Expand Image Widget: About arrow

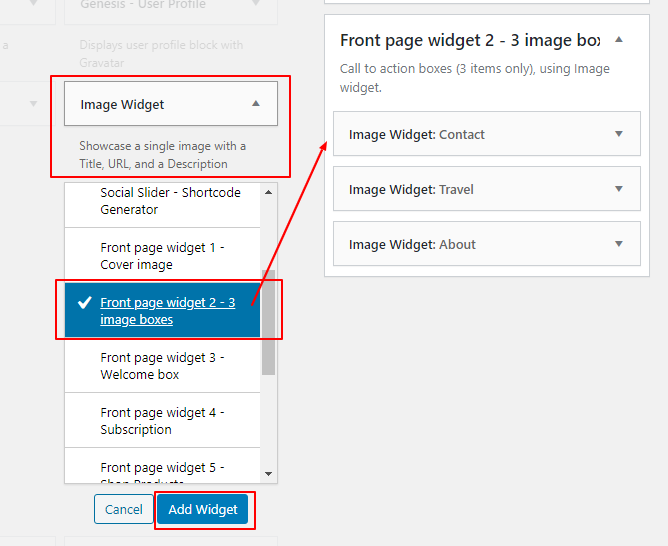pyautogui.click(x=619, y=244)
